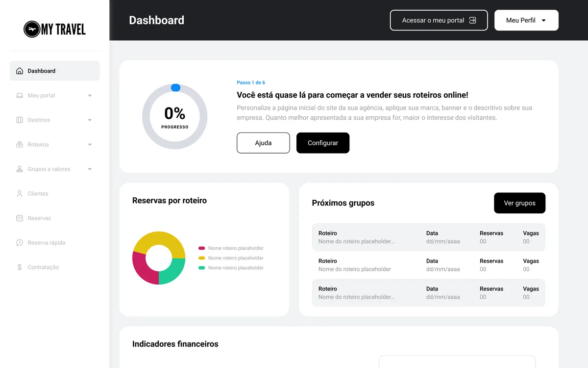Click the My Travel airplane logo icon
The width and height of the screenshot is (588, 368).
click(x=32, y=29)
